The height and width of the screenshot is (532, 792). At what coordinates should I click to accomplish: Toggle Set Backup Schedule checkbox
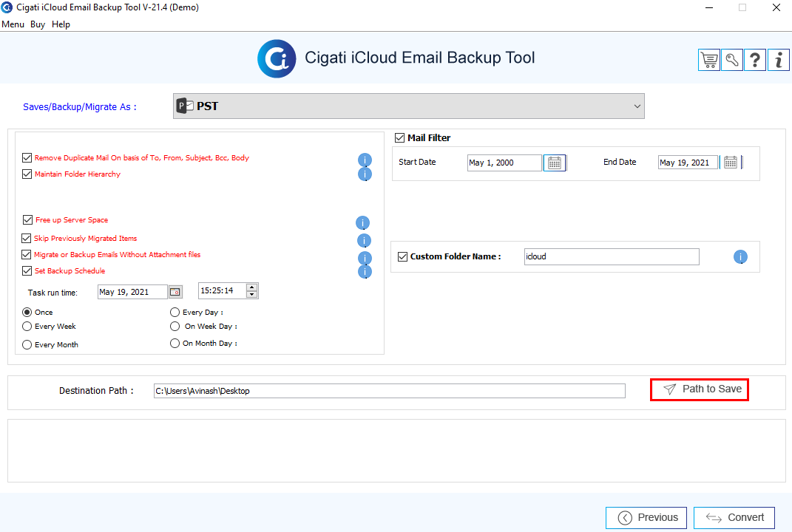(27, 271)
